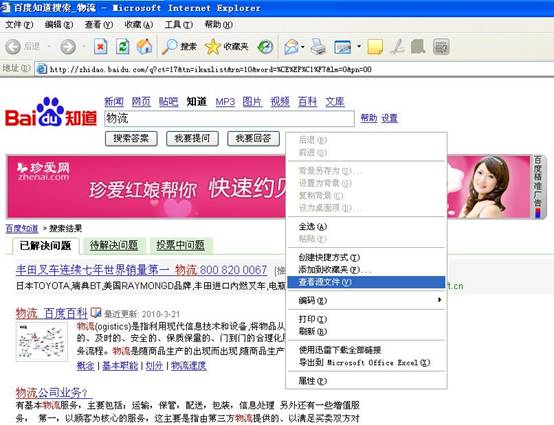Image resolution: width=554 pixels, height=425 pixels.
Task: Click the 搜索答案 button
Action: point(131,138)
